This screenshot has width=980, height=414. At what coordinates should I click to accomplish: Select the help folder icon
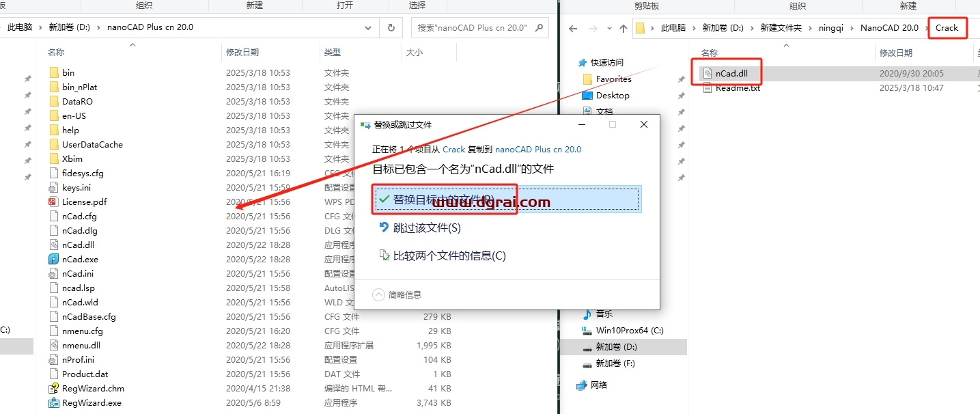54,130
